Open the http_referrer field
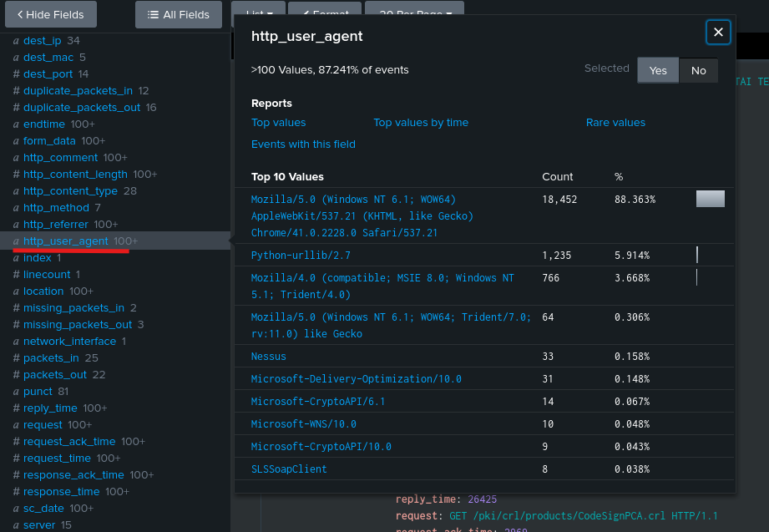The height and width of the screenshot is (532, 769). pyautogui.click(x=56, y=225)
